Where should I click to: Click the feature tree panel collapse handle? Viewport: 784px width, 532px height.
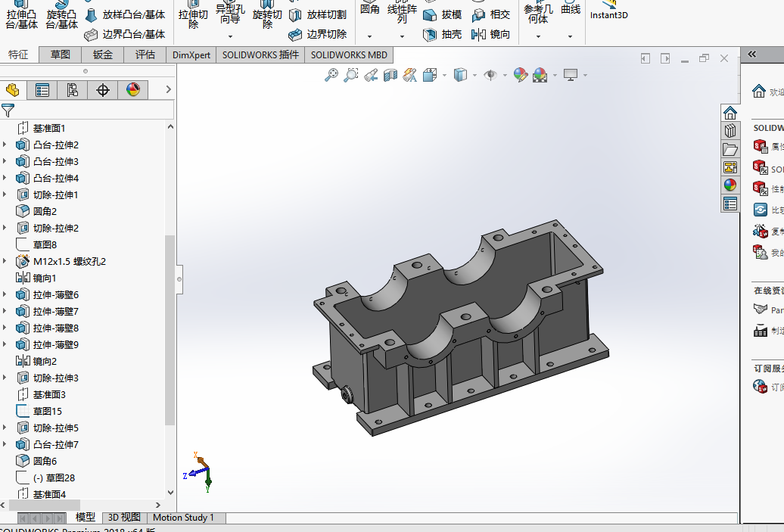(x=179, y=279)
